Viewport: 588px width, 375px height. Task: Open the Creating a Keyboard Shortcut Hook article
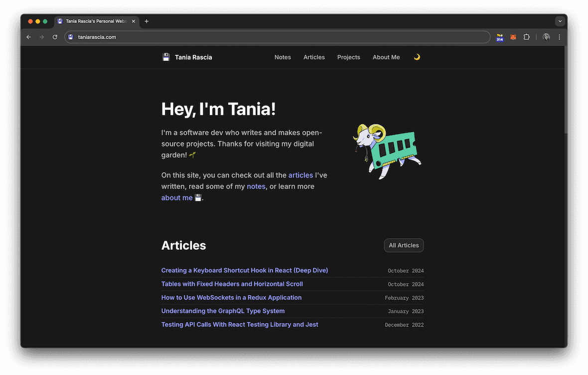244,270
